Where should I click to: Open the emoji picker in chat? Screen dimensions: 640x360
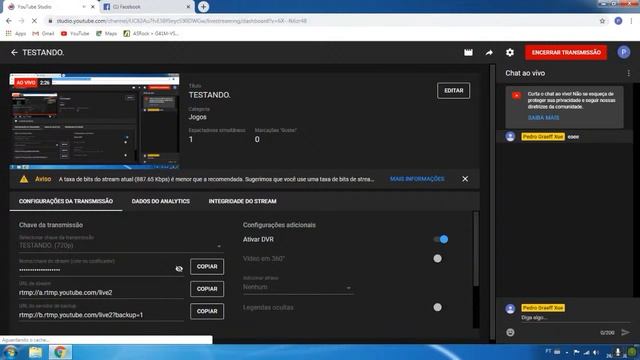(510, 332)
